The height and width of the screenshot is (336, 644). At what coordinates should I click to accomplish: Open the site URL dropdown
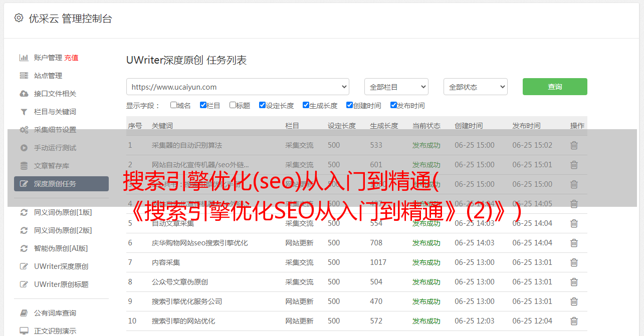click(x=238, y=87)
